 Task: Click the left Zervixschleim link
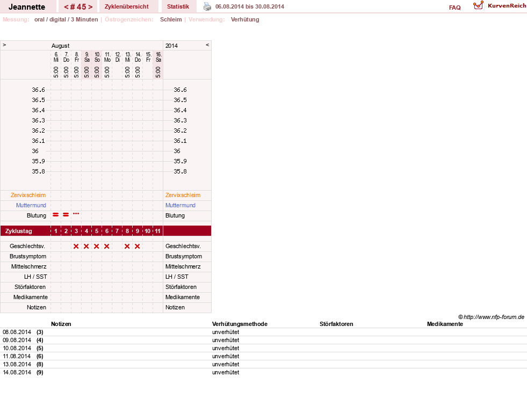point(28,195)
